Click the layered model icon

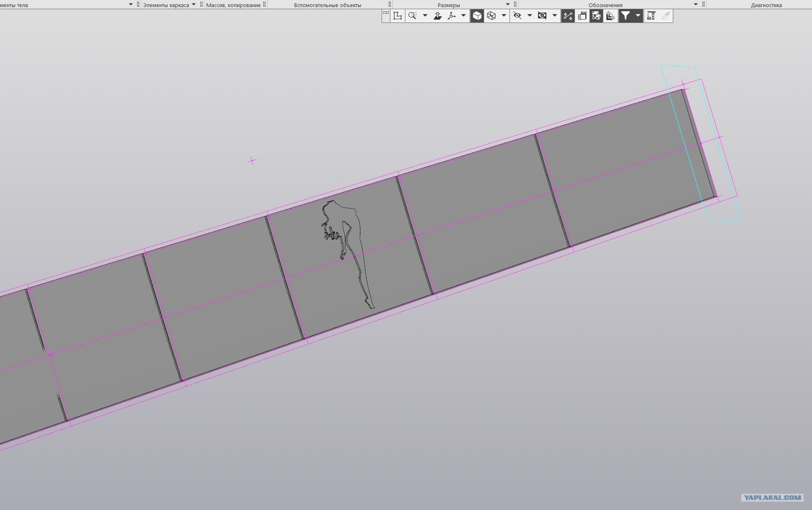610,16
